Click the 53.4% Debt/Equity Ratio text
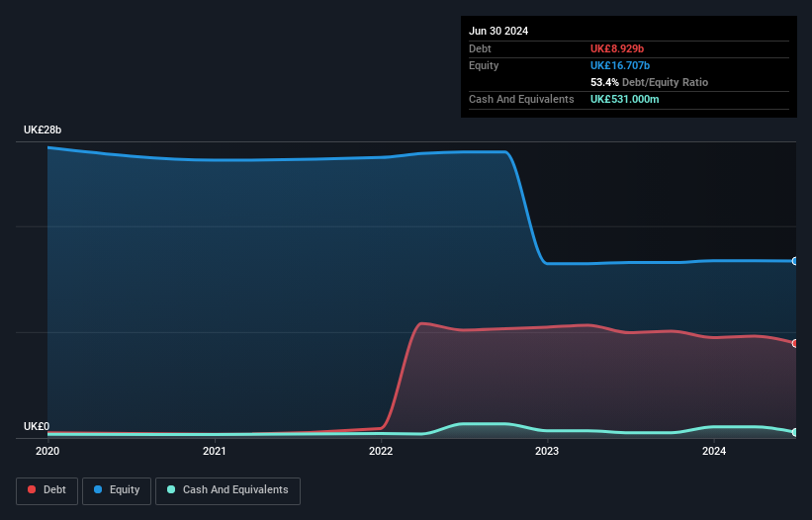The height and width of the screenshot is (520, 812). 649,82
